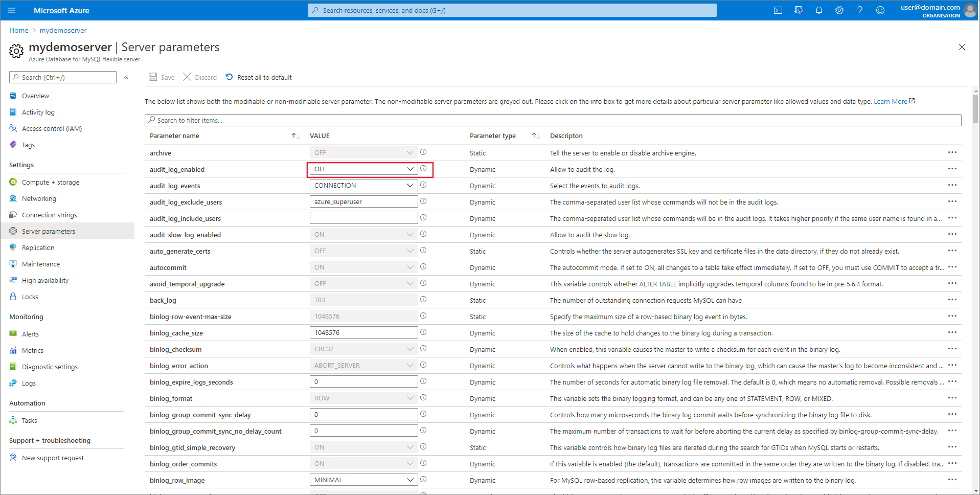Click info icon for audit_log_enabled
Screen dimensions: 980x495
423,169
